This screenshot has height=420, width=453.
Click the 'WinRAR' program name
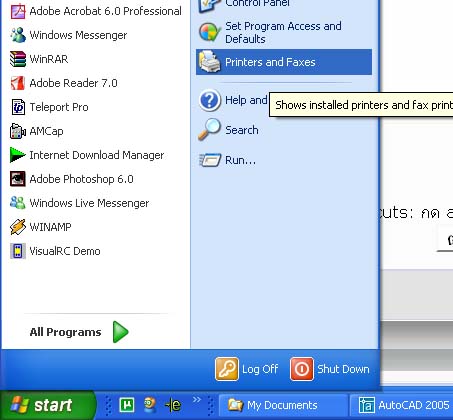click(x=49, y=59)
